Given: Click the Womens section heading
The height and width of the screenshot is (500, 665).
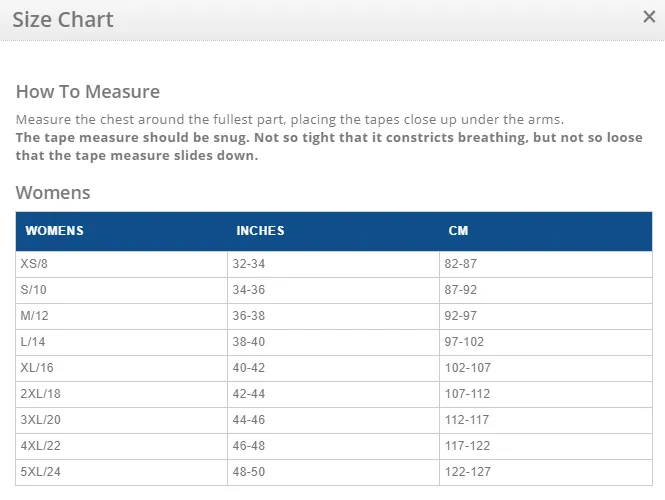Looking at the screenshot, I should [x=53, y=193].
